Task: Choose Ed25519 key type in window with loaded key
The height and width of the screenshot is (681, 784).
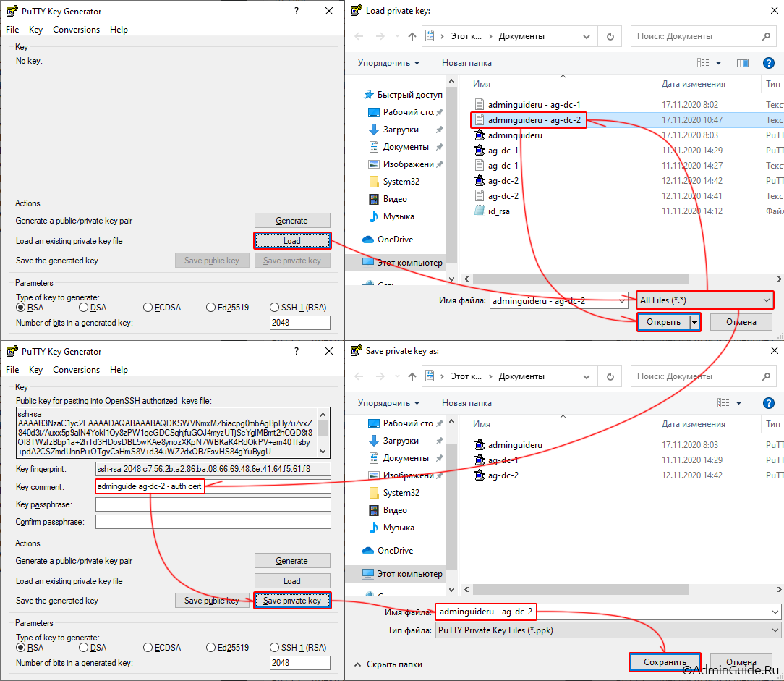Action: (211, 648)
